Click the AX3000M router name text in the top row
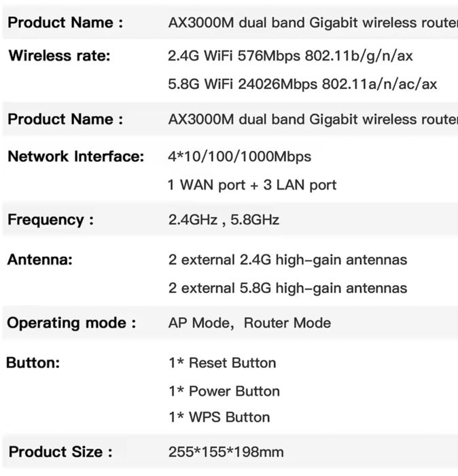 313,22
